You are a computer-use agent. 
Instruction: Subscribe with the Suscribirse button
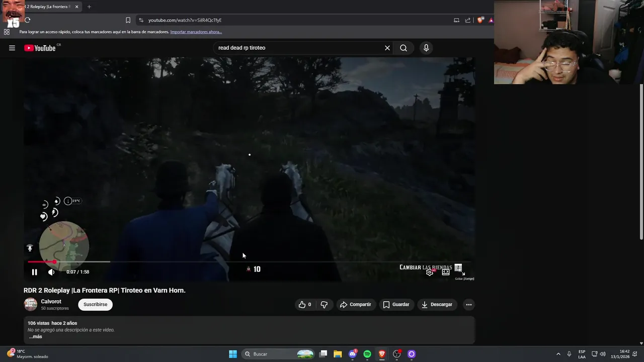95,304
